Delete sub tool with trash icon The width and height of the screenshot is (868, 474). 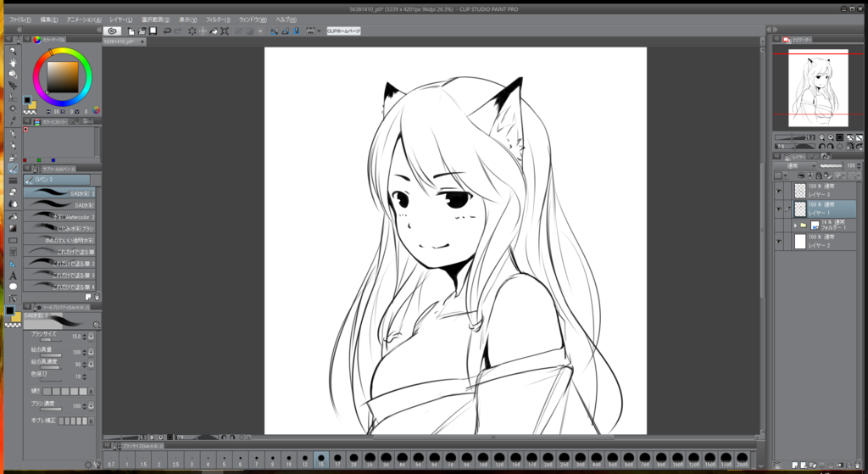(97, 297)
